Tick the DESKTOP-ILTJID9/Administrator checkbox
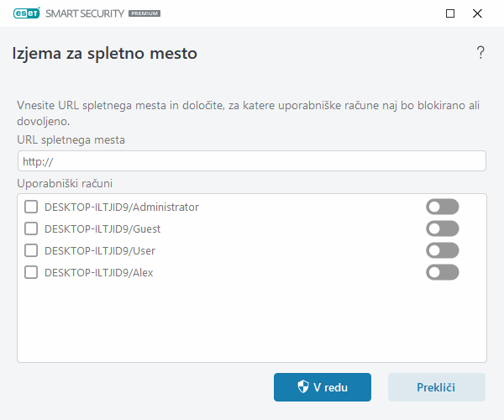504x420 pixels. pyautogui.click(x=31, y=207)
